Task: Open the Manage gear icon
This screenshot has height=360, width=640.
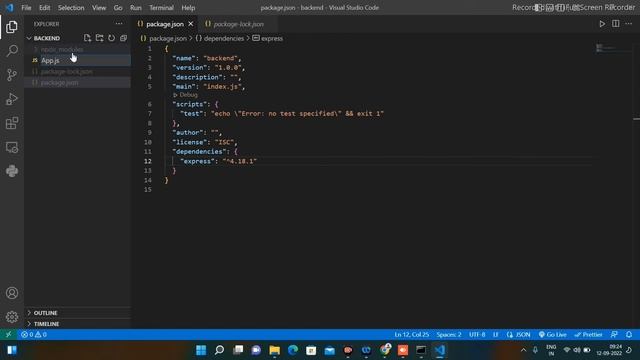Action: 12,317
